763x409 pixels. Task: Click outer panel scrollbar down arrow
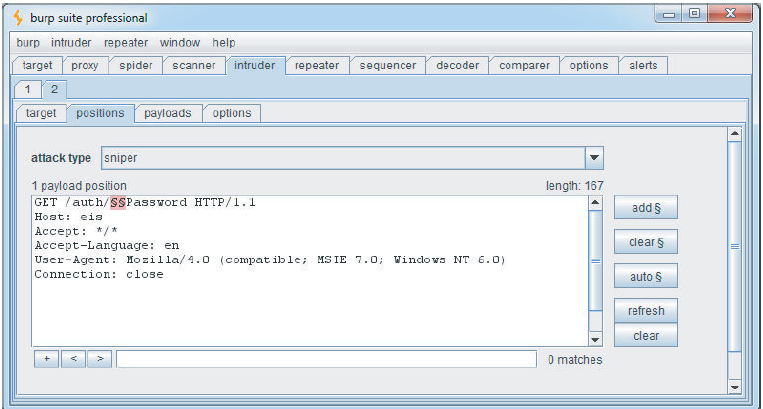(734, 388)
